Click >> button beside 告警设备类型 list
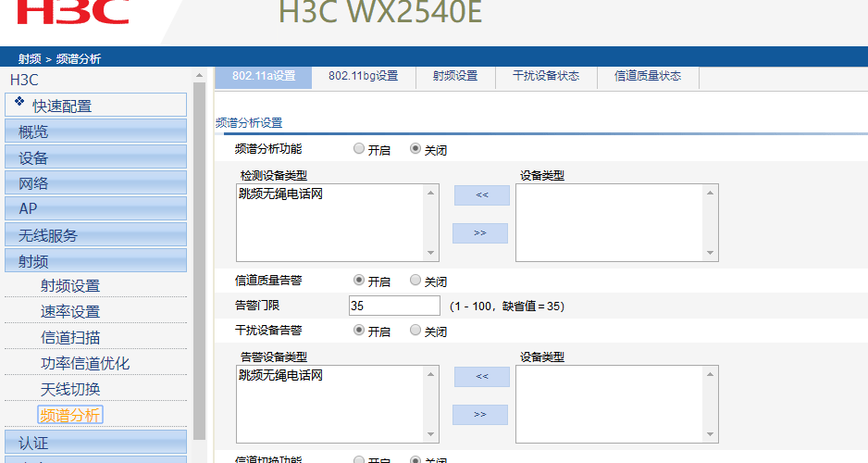 click(480, 415)
